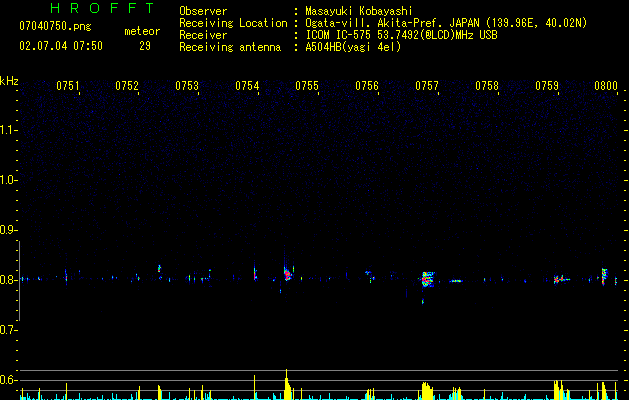Click the HROFFT title text
The image size is (629, 400).
102,8
